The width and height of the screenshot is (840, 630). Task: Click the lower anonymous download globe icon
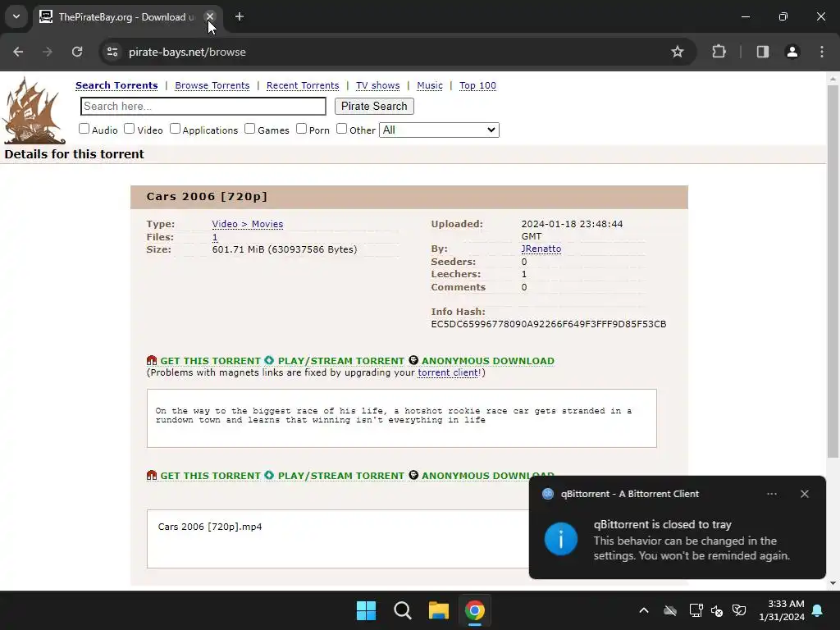(x=413, y=475)
